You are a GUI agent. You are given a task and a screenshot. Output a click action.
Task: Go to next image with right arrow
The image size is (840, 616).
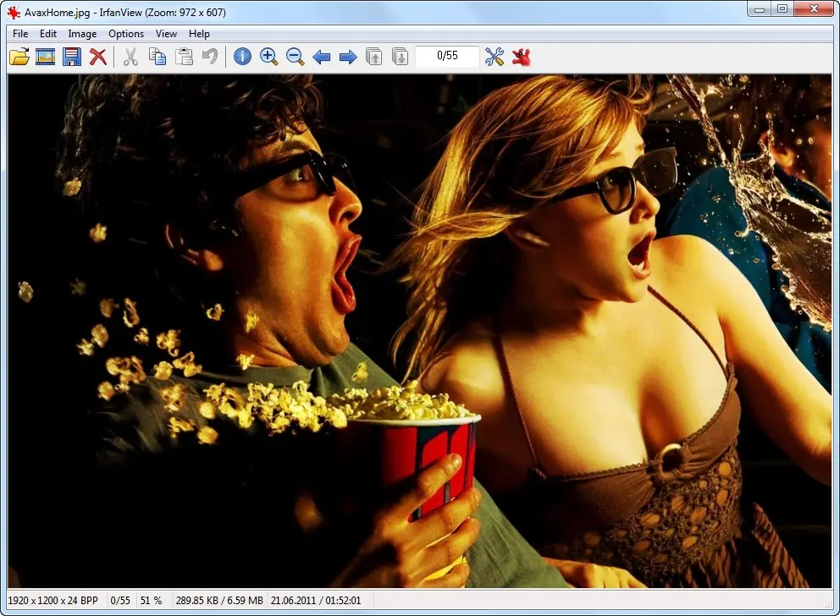(x=348, y=57)
